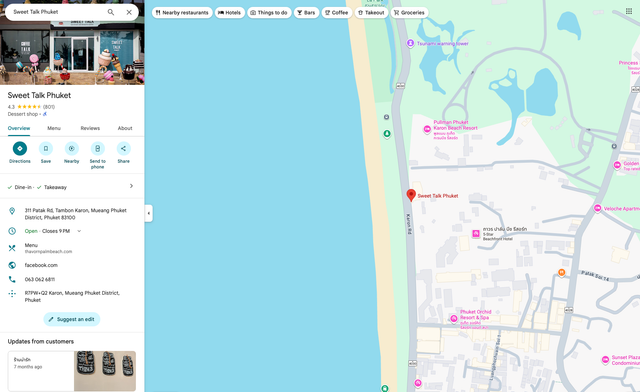640x392 pixels.
Task: Send this place to phone
Action: (98, 149)
